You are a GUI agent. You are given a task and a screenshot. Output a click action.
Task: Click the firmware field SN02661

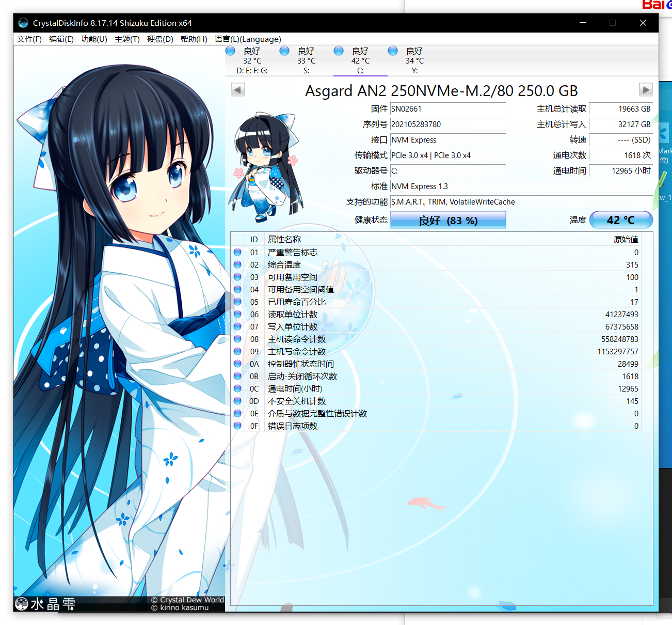[x=448, y=109]
